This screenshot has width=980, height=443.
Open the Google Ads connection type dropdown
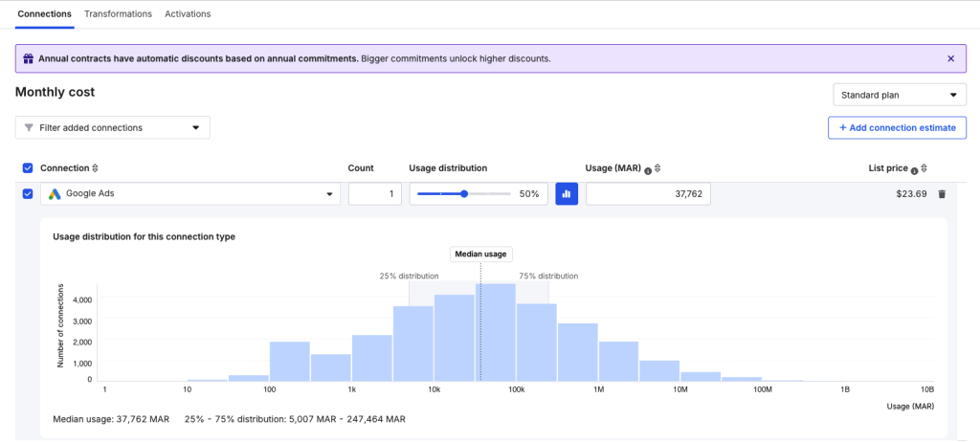point(190,193)
